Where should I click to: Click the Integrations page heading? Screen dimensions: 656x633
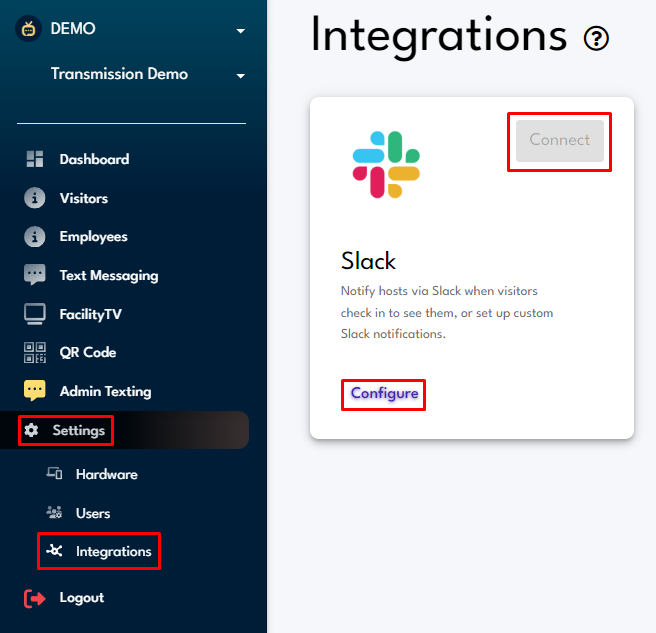pos(439,37)
